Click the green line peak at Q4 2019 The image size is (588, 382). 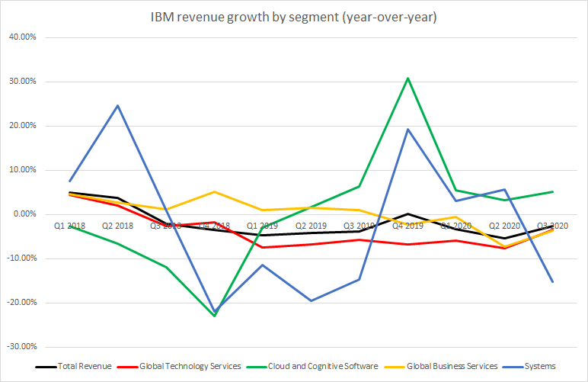point(407,78)
